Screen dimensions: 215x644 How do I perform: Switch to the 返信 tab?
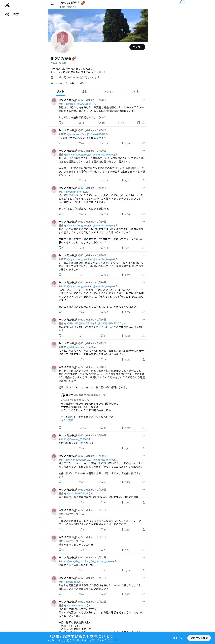(84, 91)
